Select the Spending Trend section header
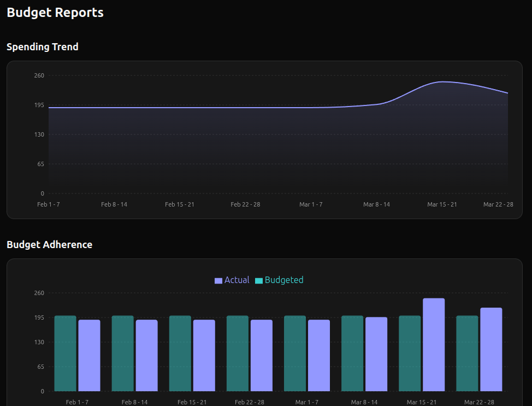 43,47
